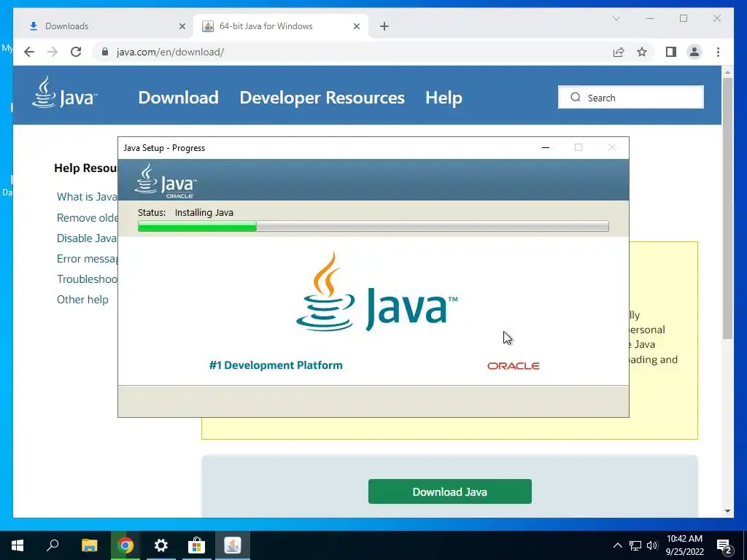Open Microsoft Store from the taskbar
This screenshot has width=747, height=560.
[196, 545]
